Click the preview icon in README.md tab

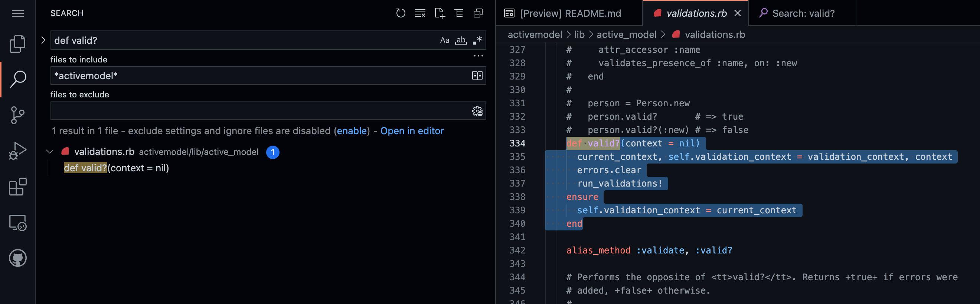[x=509, y=13]
